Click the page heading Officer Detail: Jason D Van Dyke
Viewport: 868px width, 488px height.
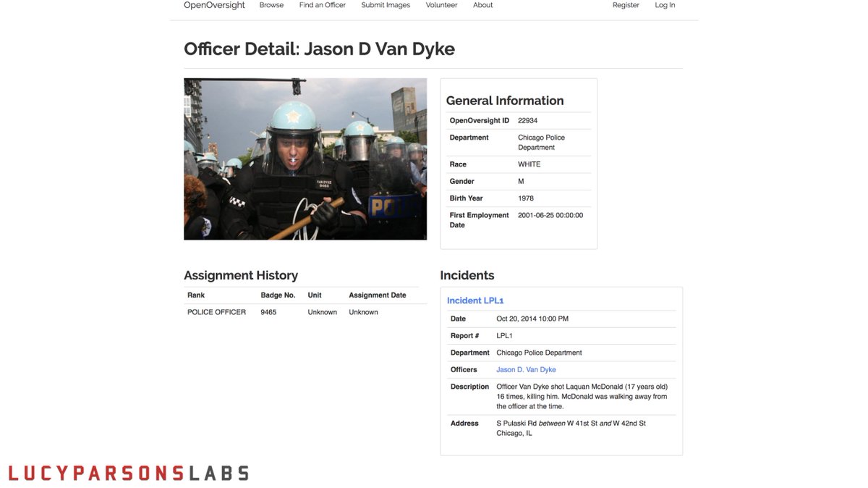[319, 49]
